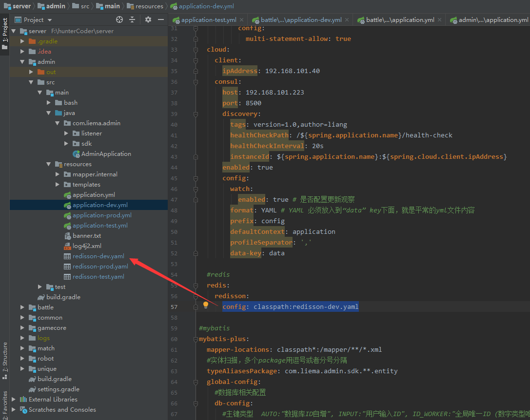Expand External Libraries node
The width and height of the screenshot is (530, 420).
tap(14, 400)
